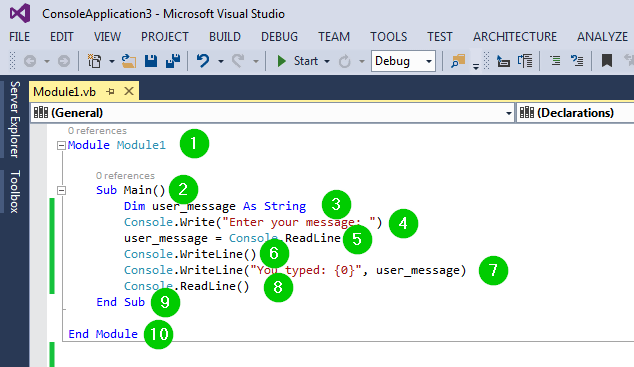This screenshot has width=634, height=367.
Task: Click the Save All toolbar icon
Action: click(x=173, y=61)
